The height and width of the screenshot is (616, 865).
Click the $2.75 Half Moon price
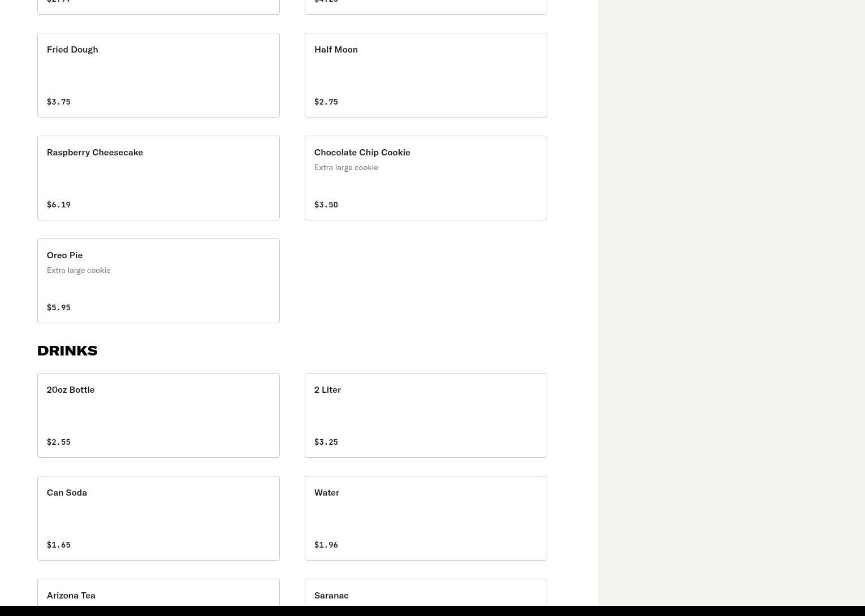(x=326, y=102)
